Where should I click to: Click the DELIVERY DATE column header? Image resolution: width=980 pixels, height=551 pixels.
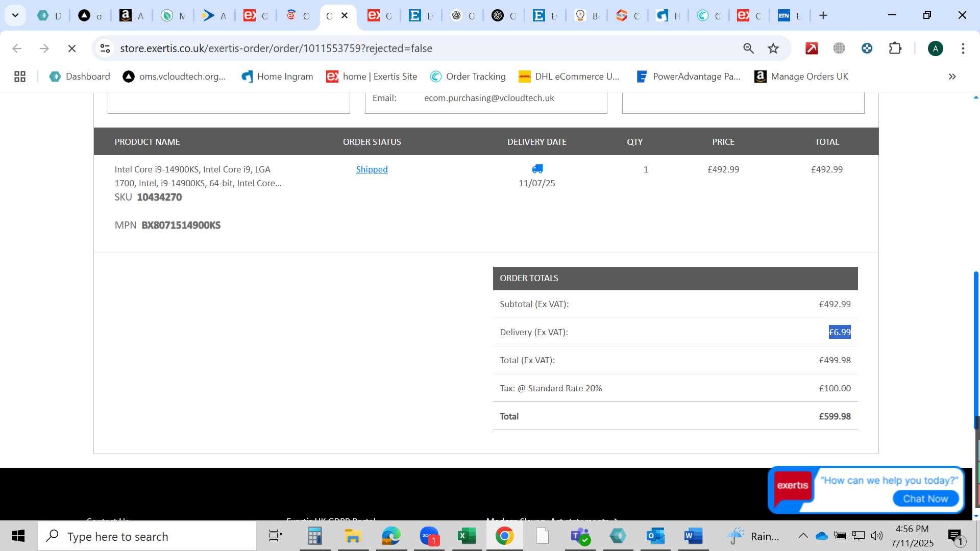click(536, 142)
